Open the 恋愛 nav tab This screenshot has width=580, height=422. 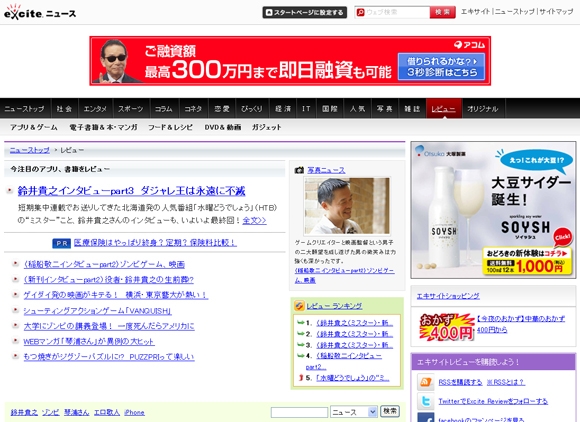[222, 109]
